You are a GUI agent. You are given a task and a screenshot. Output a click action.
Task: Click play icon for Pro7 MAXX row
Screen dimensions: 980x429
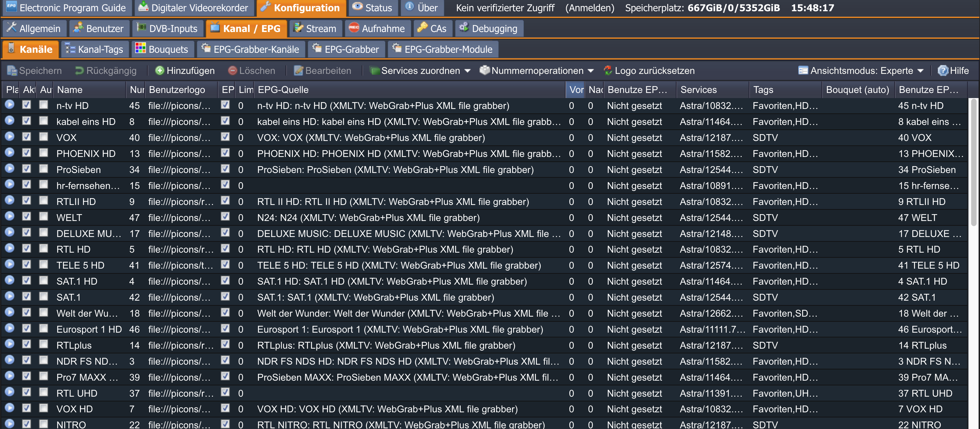coord(10,377)
